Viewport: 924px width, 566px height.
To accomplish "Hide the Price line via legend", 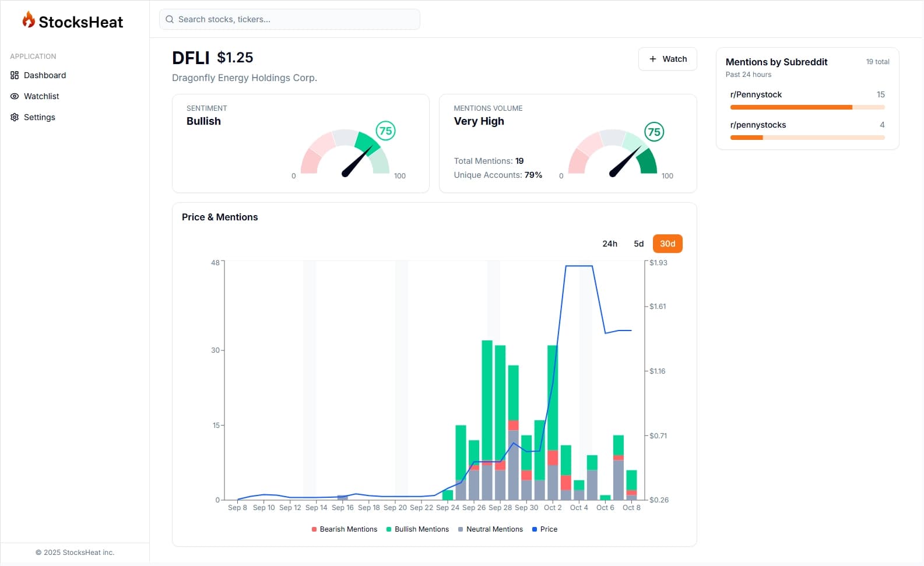I will click(544, 529).
